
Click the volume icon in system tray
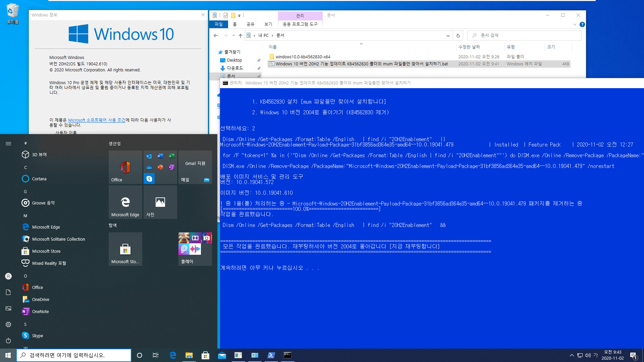(588, 355)
